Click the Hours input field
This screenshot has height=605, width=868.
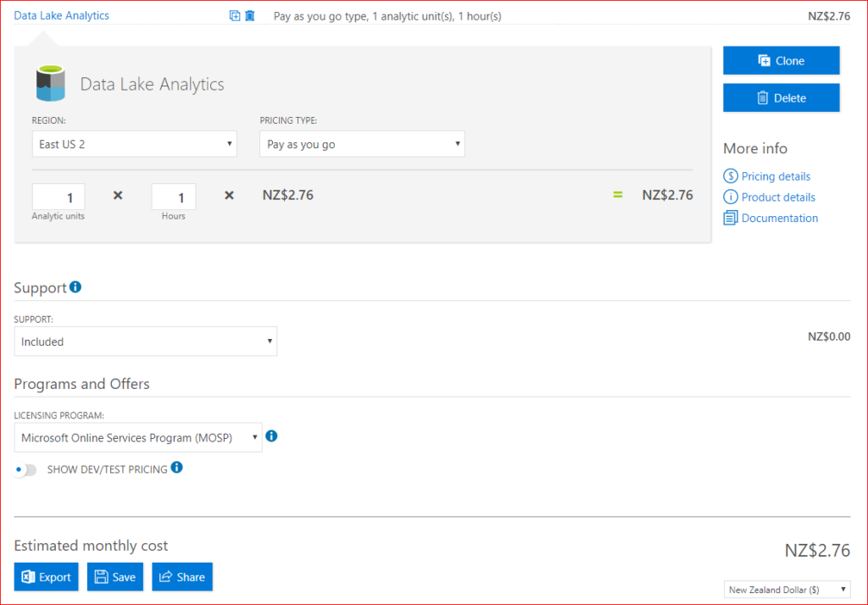[x=173, y=197]
